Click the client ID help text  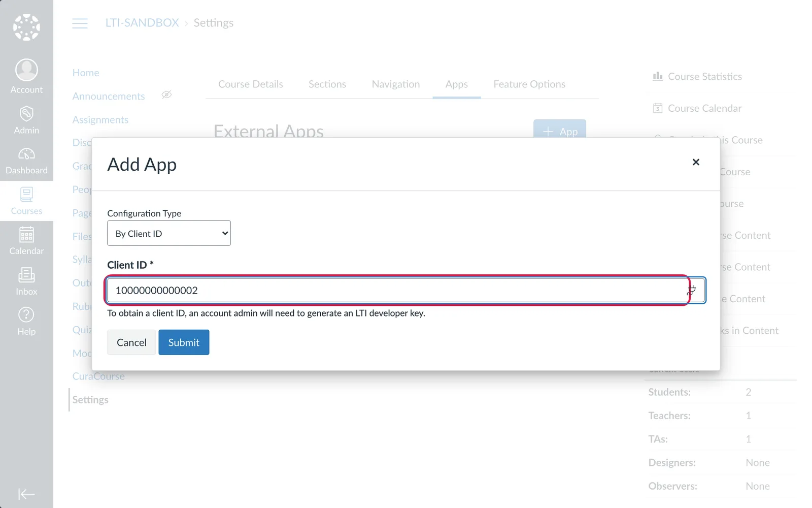coord(266,313)
